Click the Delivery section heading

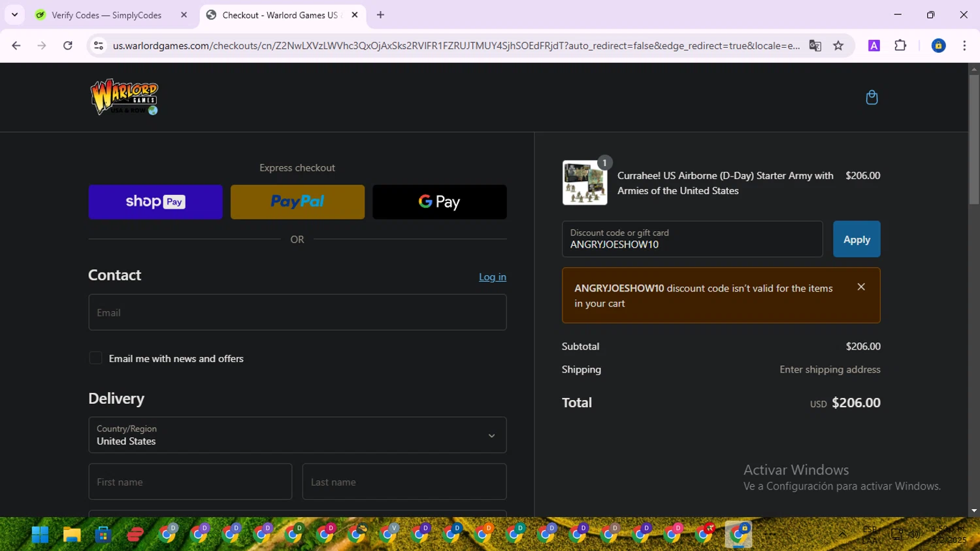pos(116,399)
